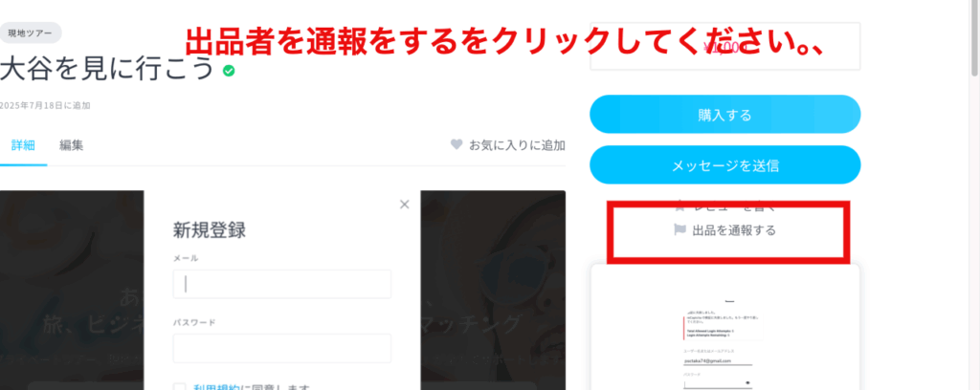Click the login screenshot preview card
The width and height of the screenshot is (980, 390).
tap(725, 327)
